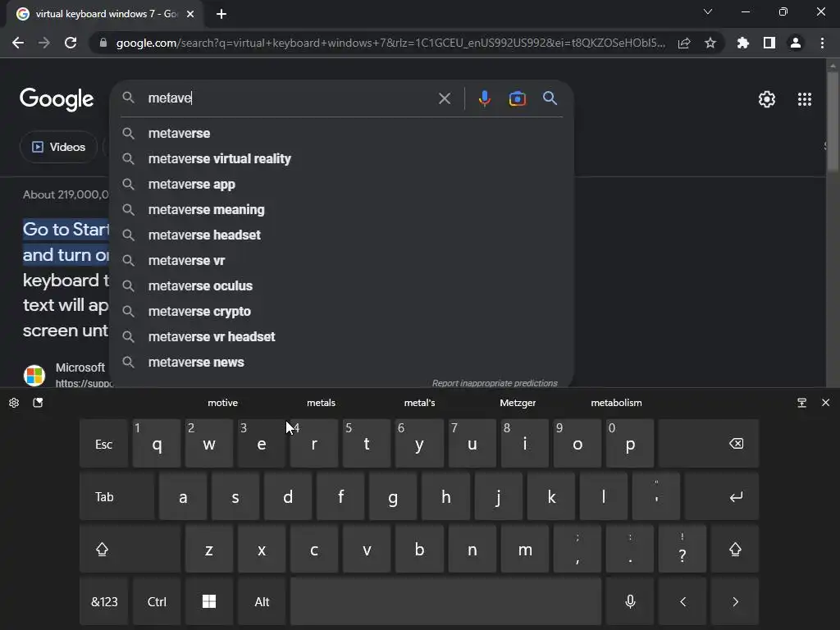
Task: Toggle the Ctrl modifier key
Action: pos(157,601)
